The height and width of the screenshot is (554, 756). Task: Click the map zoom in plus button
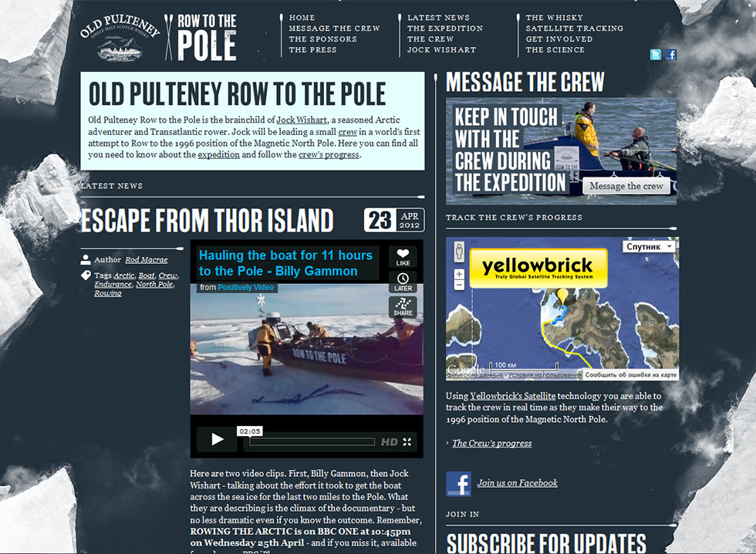[459, 274]
